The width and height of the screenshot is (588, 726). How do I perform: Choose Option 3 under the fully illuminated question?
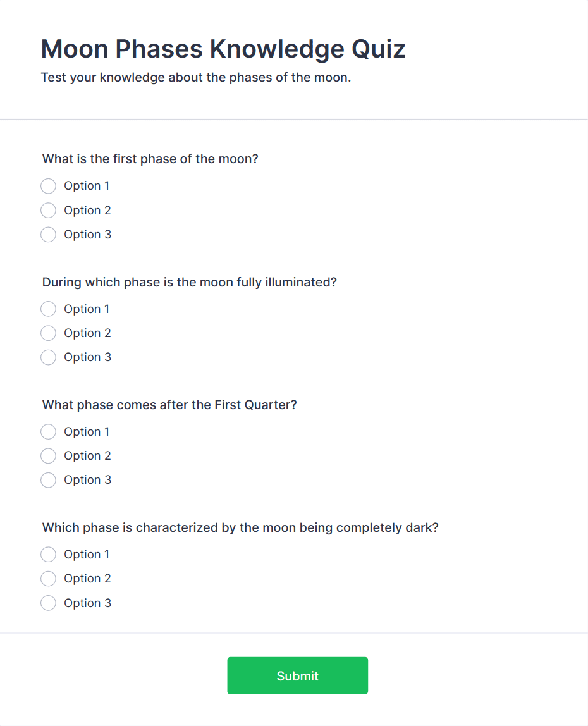click(48, 357)
